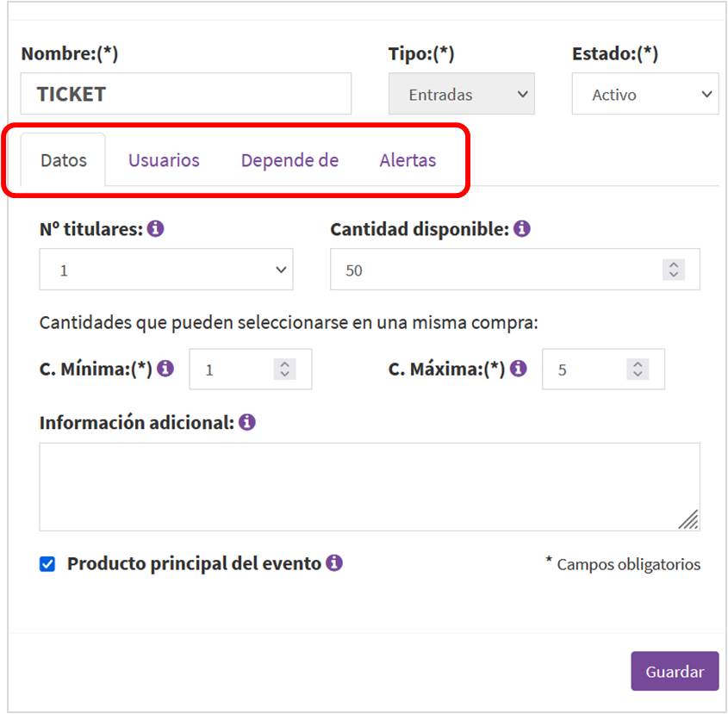Click the C. Mínima spinner arrows
Screen dimensions: 728x714
(284, 369)
